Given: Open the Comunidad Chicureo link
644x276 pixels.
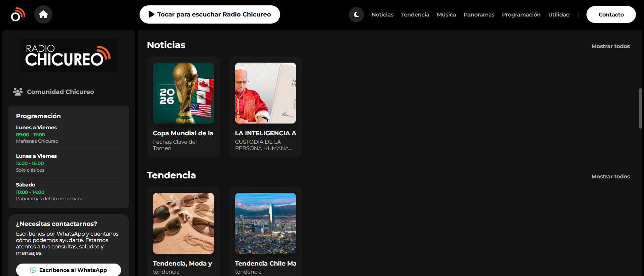Looking at the screenshot, I should (61, 92).
